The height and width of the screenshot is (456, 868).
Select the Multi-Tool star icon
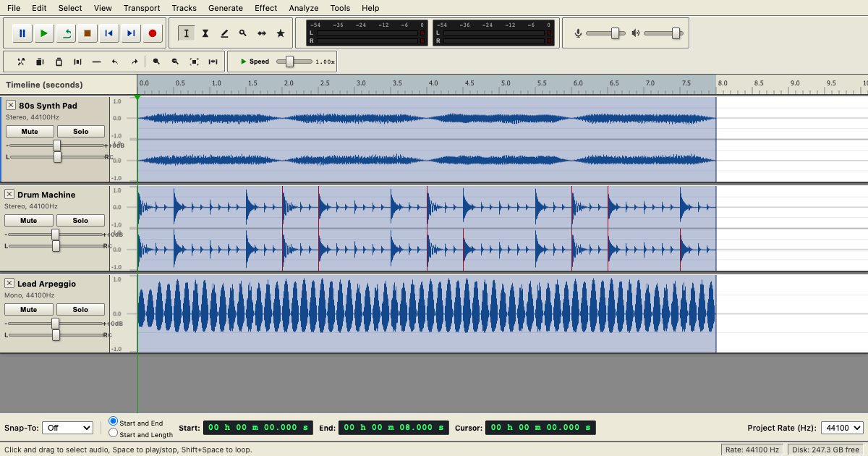click(x=281, y=33)
